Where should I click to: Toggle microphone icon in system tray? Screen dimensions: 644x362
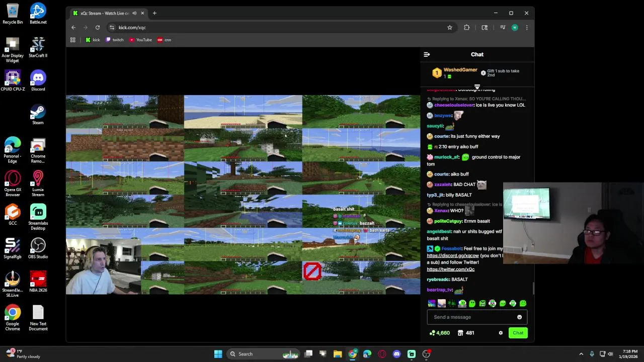pos(592,354)
